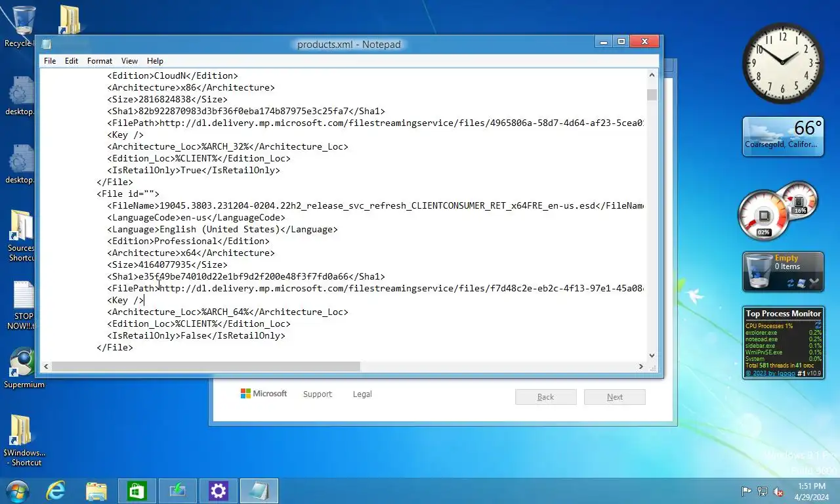
Task: Launch Internet Explorer from the taskbar
Action: (56, 490)
